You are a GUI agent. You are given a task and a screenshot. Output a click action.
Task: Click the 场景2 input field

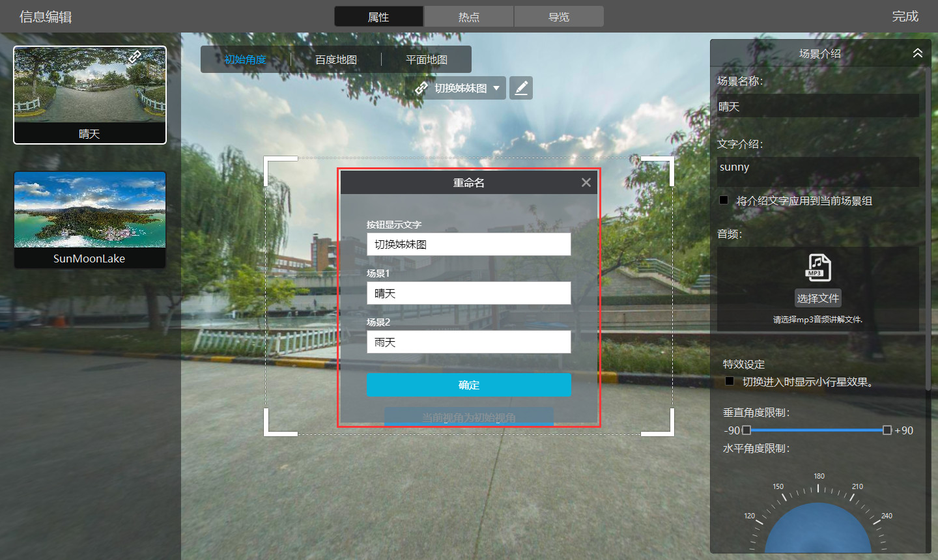(x=468, y=342)
